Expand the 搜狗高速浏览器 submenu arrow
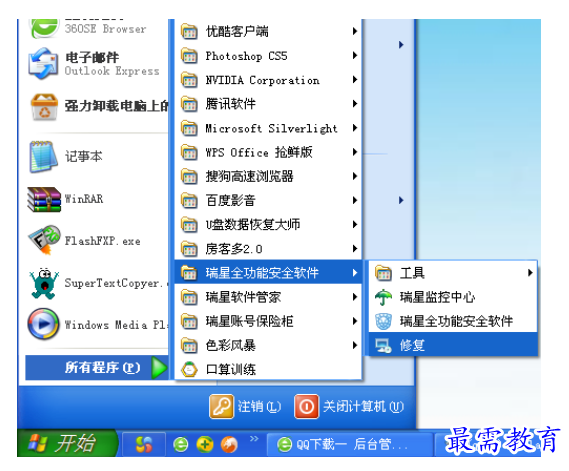The image size is (569, 471). 355,176
